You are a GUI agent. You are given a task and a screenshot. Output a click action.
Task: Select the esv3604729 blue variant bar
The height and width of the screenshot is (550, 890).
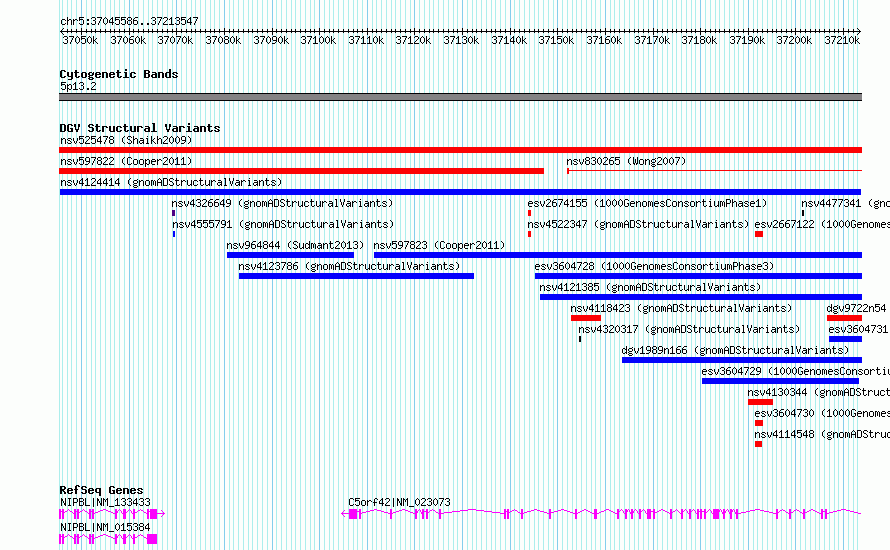point(780,381)
